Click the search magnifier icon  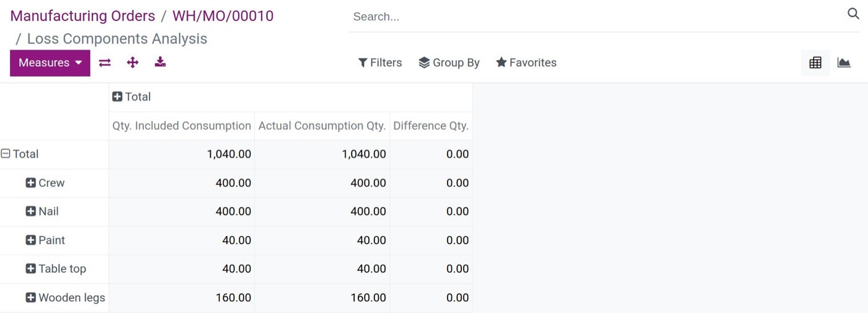(853, 14)
